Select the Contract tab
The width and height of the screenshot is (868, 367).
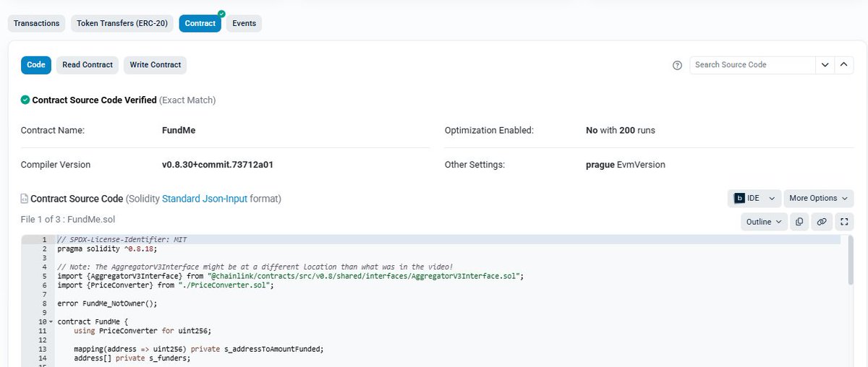click(x=200, y=24)
